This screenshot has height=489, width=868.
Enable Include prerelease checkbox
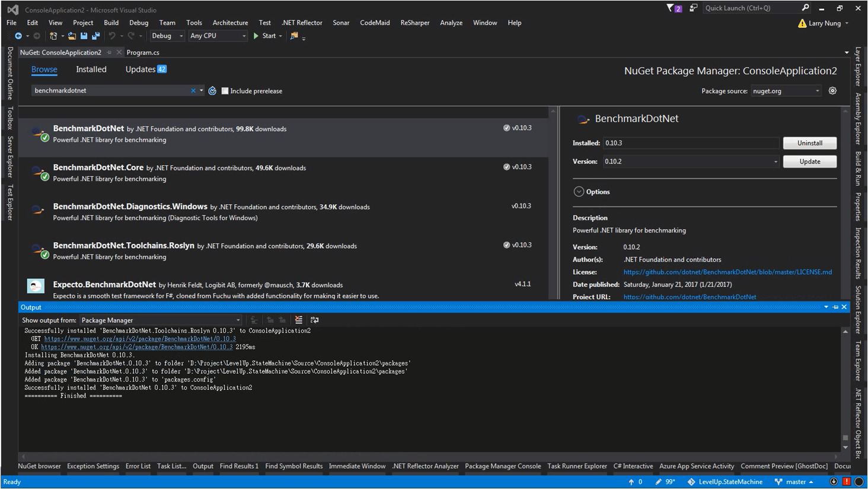pos(225,91)
